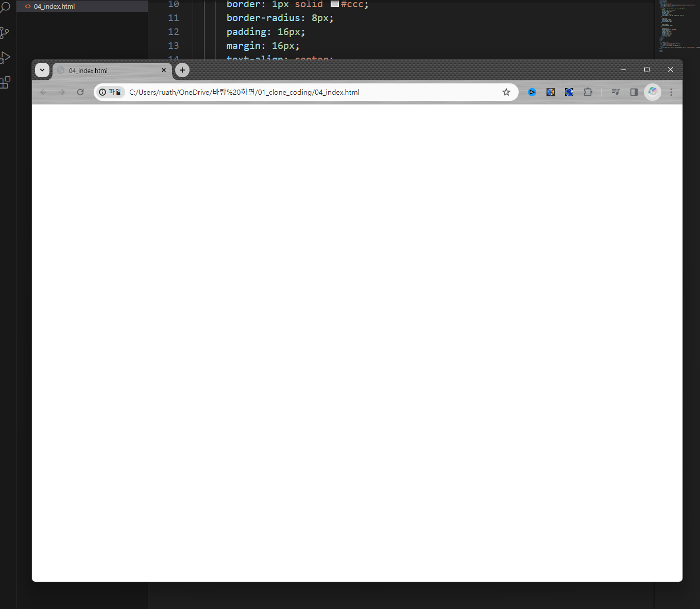Viewport: 700px width, 609px height.
Task: Open the tab search dropdown arrow
Action: pos(42,70)
